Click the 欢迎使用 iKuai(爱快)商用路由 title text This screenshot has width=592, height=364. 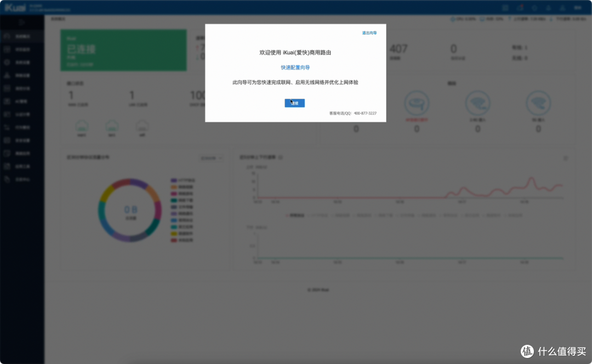point(295,53)
